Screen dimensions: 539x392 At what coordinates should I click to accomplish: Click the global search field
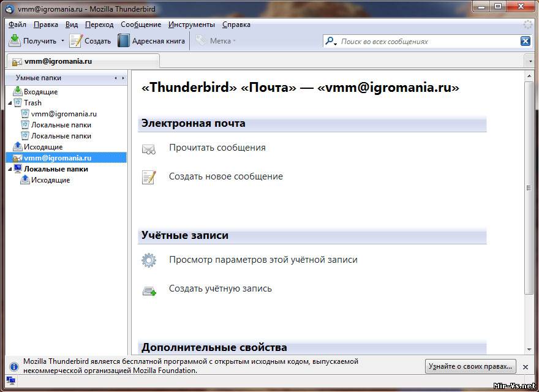point(428,41)
